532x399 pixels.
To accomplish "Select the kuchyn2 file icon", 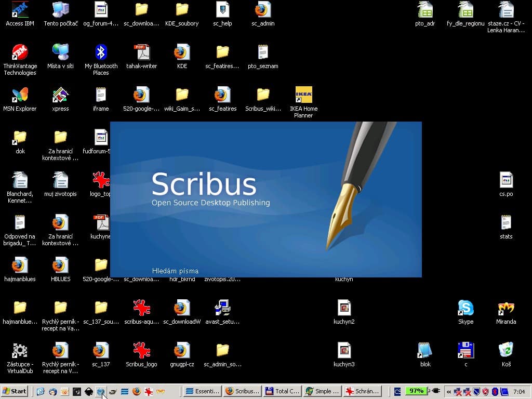I will (344, 312).
